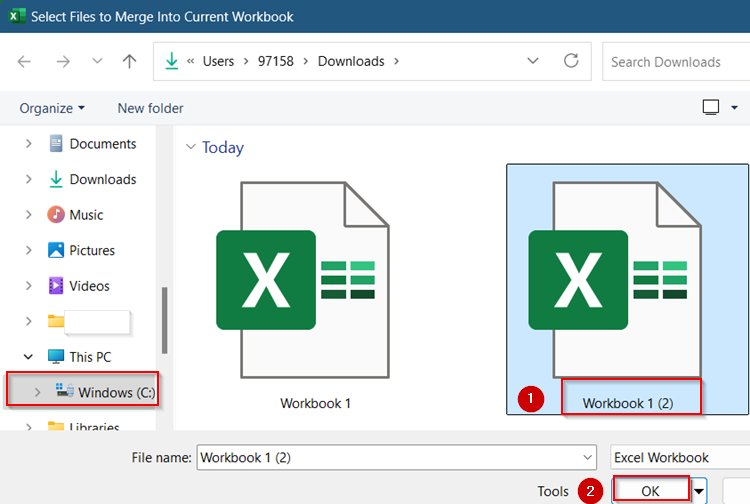
Task: Click the address bar download icon
Action: [171, 61]
